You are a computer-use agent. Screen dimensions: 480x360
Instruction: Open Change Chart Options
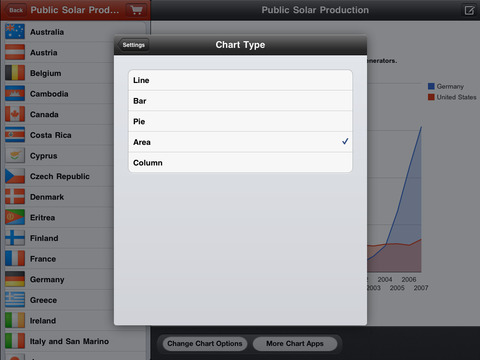tap(205, 344)
